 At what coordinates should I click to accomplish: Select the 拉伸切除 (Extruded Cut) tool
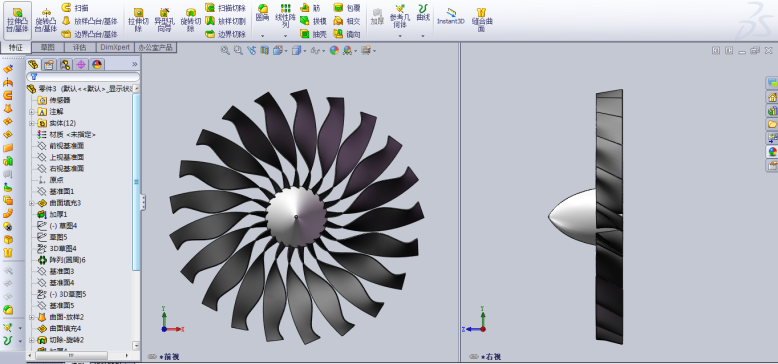coord(138,20)
